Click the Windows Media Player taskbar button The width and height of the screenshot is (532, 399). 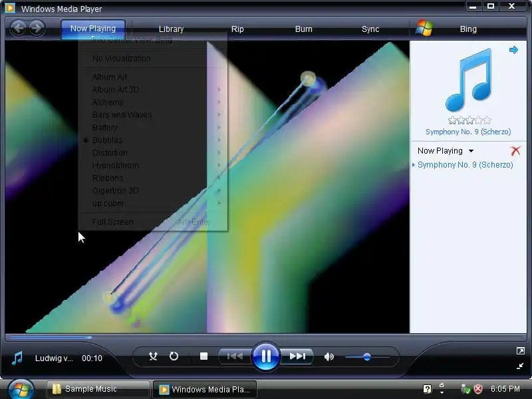(x=205, y=389)
